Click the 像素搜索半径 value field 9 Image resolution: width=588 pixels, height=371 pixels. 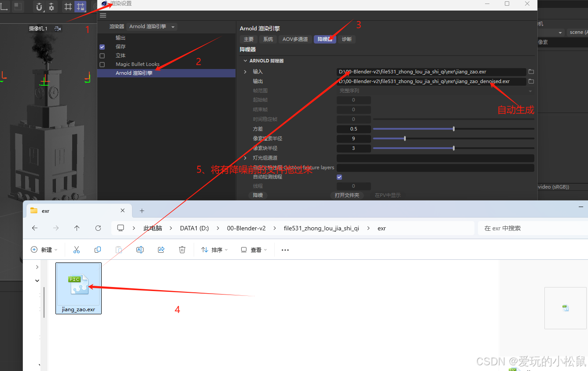[353, 138]
